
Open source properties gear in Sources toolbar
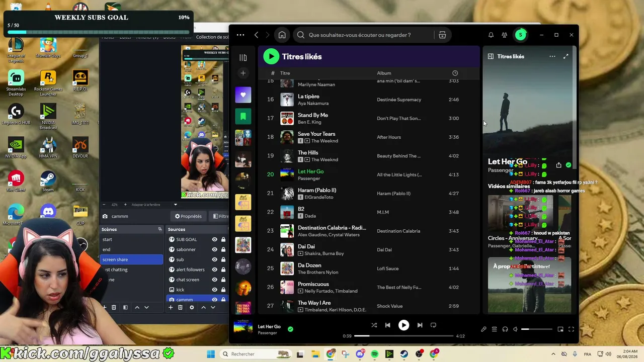[x=192, y=307]
